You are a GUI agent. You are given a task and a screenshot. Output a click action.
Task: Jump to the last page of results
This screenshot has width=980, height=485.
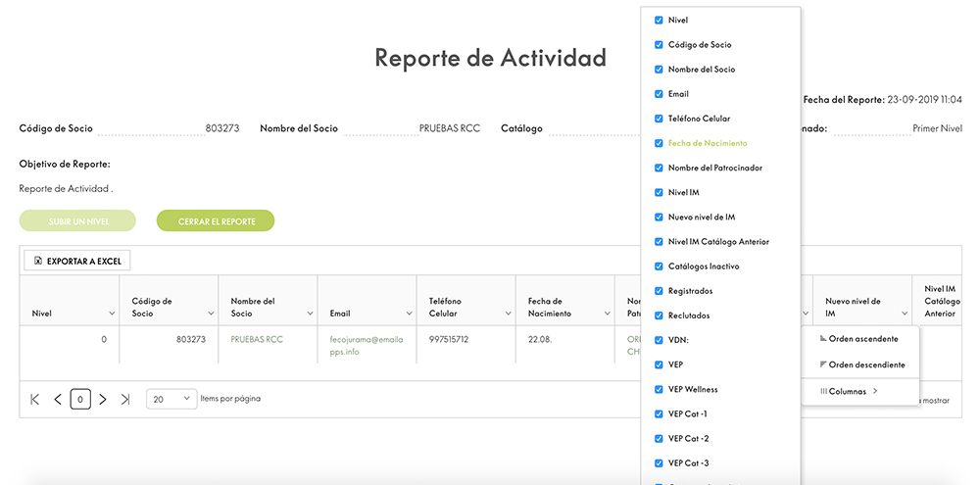point(125,399)
